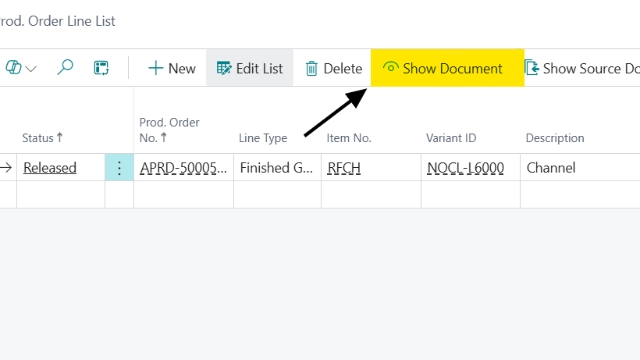Click Show Source Document action

[583, 68]
